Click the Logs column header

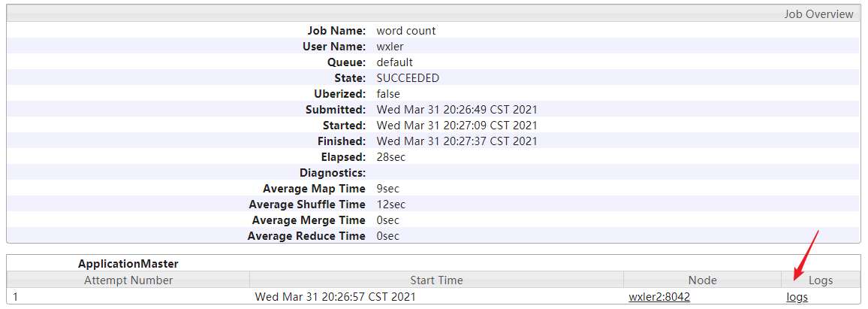coord(821,280)
